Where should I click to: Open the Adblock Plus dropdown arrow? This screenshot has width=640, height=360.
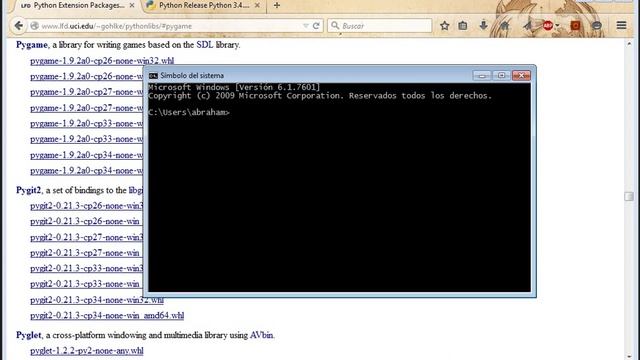(557, 26)
